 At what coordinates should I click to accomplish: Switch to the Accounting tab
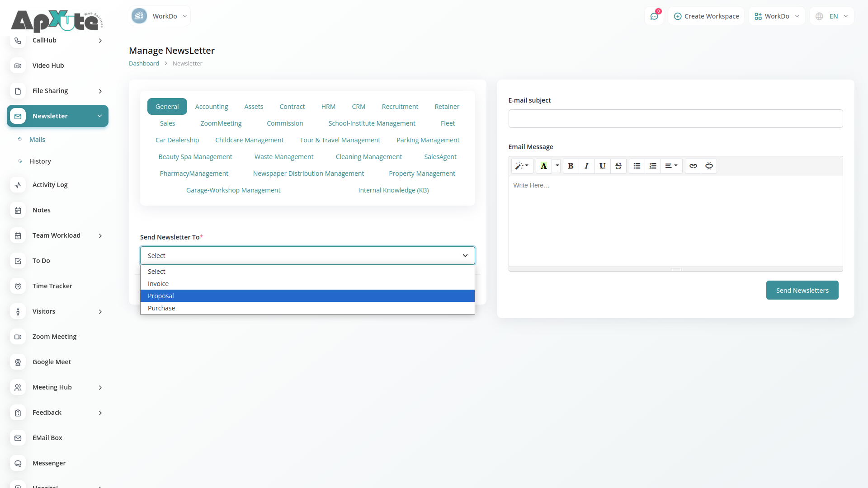tap(212, 107)
